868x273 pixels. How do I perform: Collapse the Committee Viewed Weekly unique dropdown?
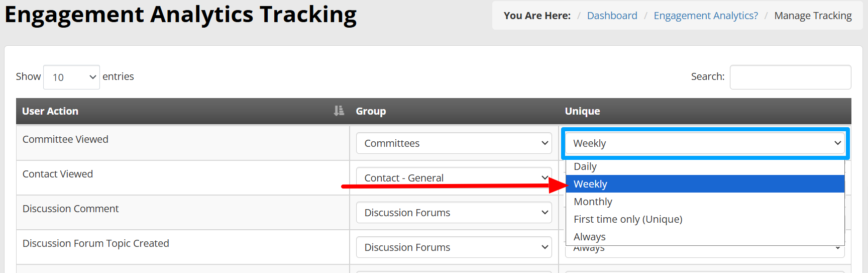tap(705, 143)
